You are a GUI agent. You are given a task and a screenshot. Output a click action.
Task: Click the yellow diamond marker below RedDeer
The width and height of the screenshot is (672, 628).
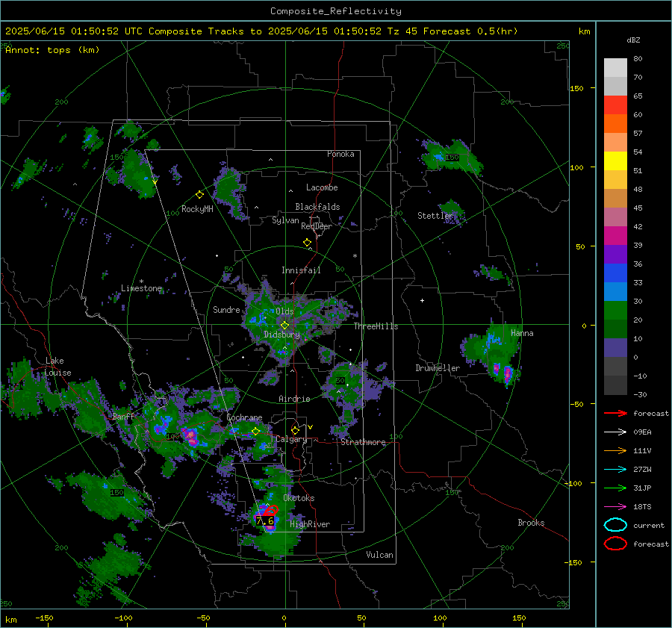pyautogui.click(x=307, y=243)
